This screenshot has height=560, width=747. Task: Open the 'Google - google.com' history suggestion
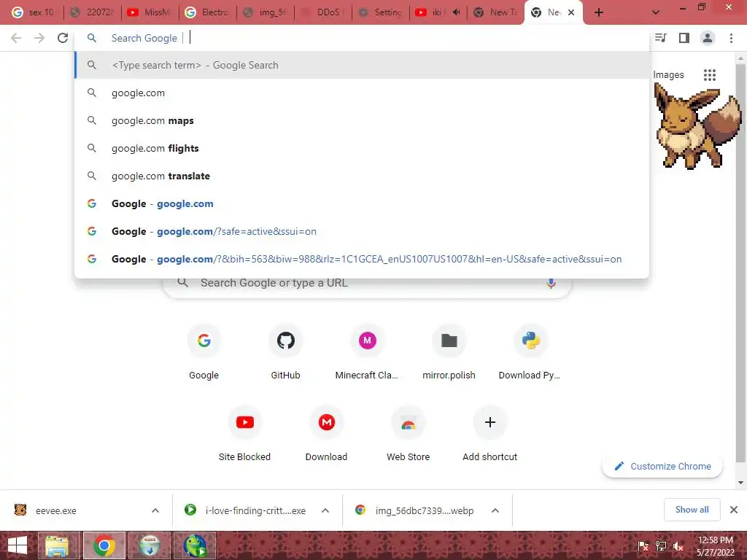point(362,203)
